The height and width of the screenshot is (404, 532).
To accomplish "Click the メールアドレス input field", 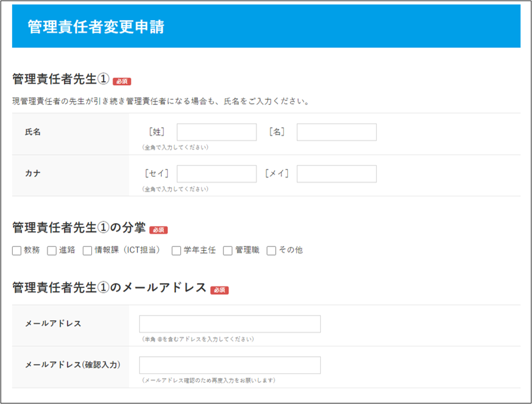I will click(230, 324).
